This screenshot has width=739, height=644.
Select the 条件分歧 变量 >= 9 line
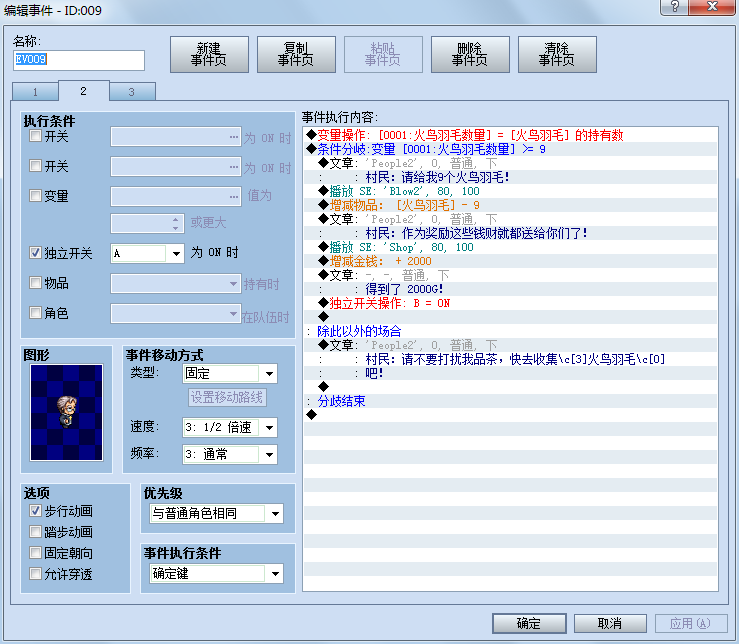511,149
